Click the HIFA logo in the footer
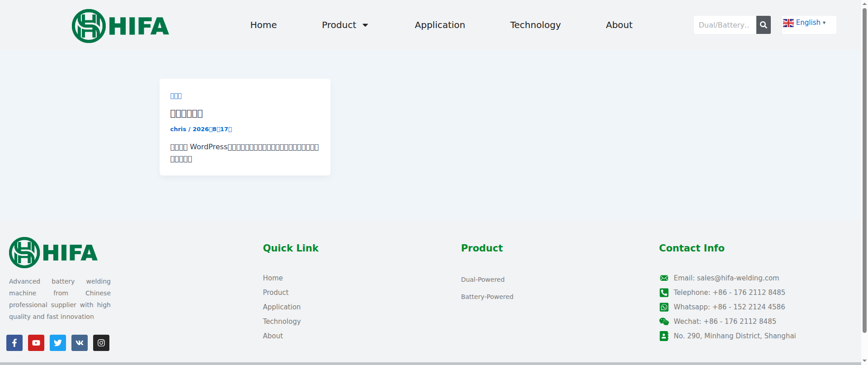 pos(53,252)
